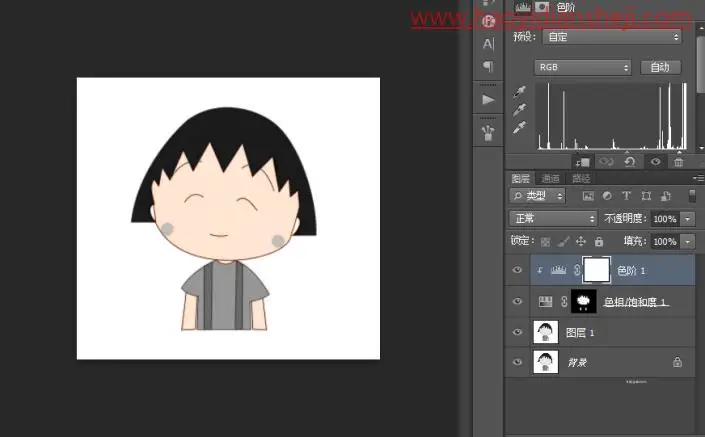Screen dimensions: 705x437
Task: Click mask link icon on 色相/饱和度 1
Action: pos(564,301)
